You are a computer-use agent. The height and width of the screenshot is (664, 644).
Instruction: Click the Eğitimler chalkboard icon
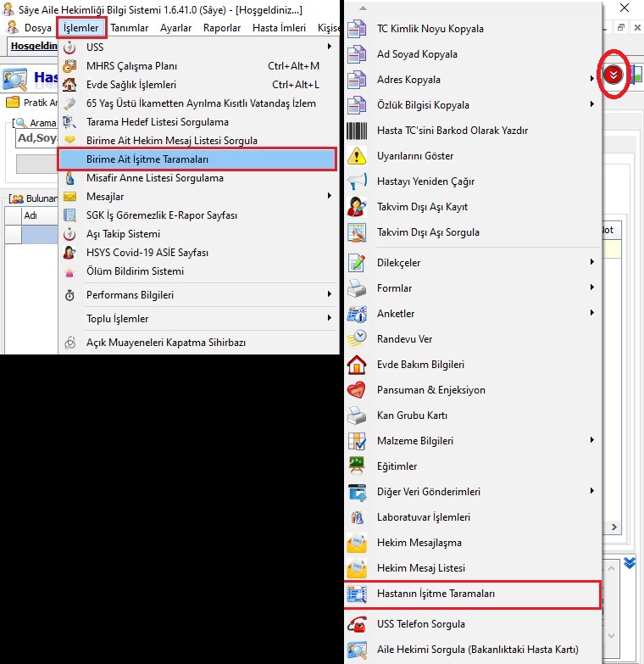pyautogui.click(x=357, y=466)
